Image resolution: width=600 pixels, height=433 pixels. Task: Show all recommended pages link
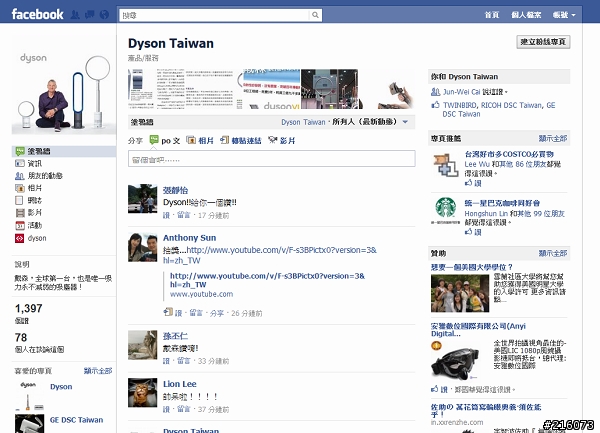[553, 138]
